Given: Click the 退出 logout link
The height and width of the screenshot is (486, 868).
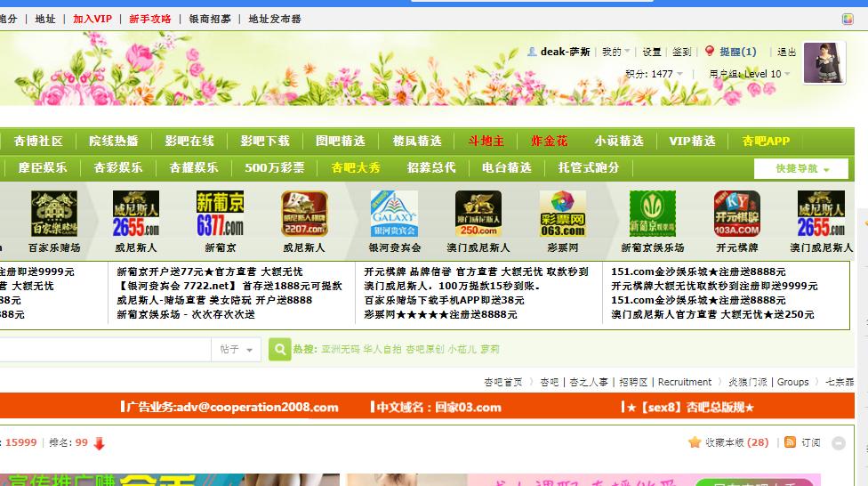Looking at the screenshot, I should point(786,52).
